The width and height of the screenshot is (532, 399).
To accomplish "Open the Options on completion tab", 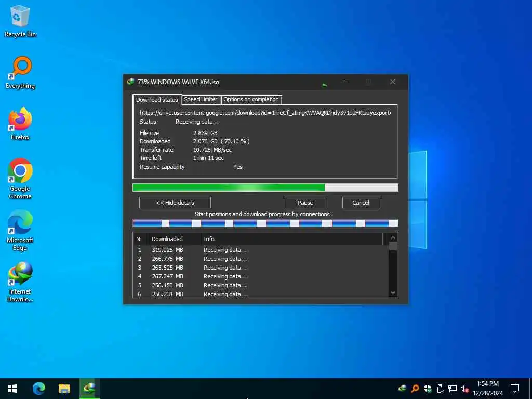I will 251,99.
